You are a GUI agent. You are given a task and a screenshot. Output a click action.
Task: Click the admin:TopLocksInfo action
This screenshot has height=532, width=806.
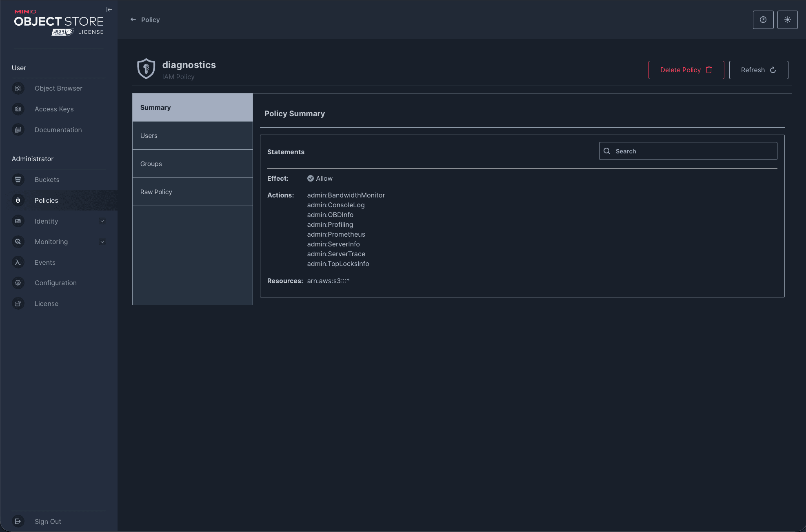338,264
